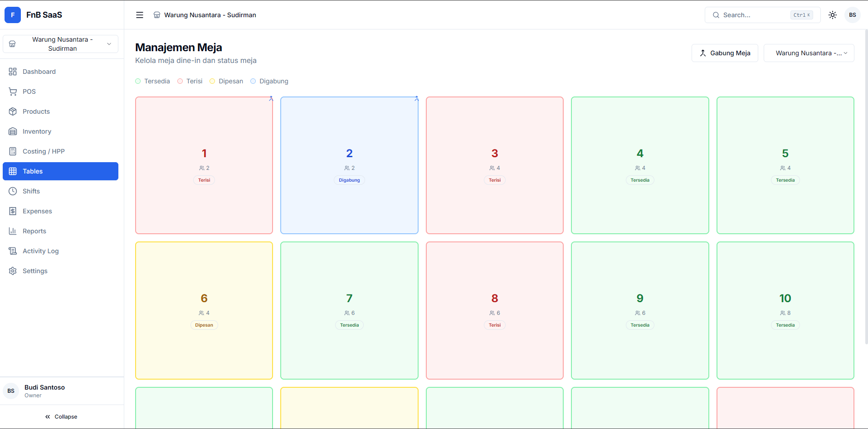Open Settings via the gear icon
The image size is (868, 429).
13,271
